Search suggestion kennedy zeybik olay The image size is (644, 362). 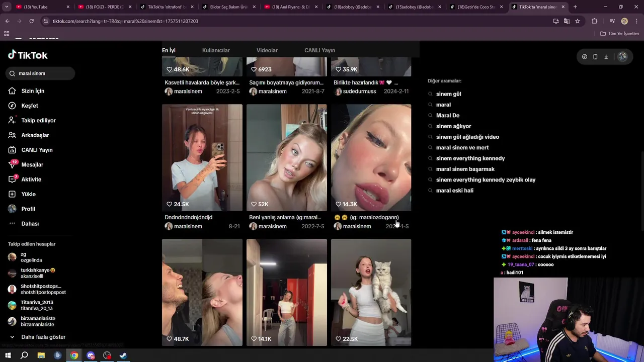point(486,180)
